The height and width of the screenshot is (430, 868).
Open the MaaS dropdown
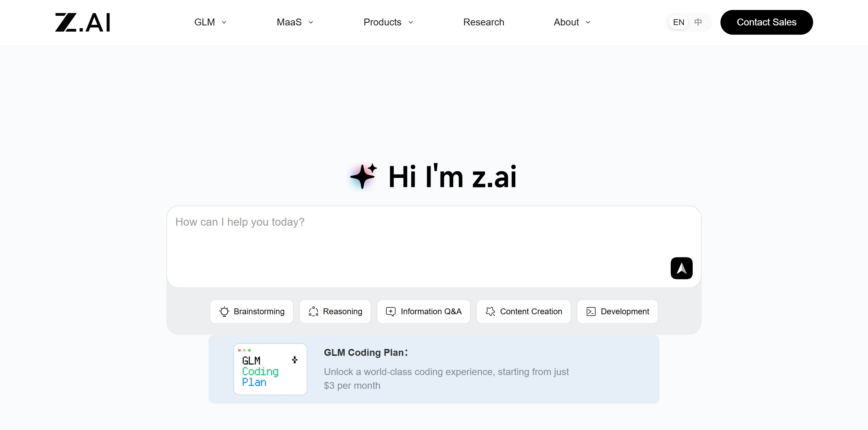pyautogui.click(x=294, y=22)
